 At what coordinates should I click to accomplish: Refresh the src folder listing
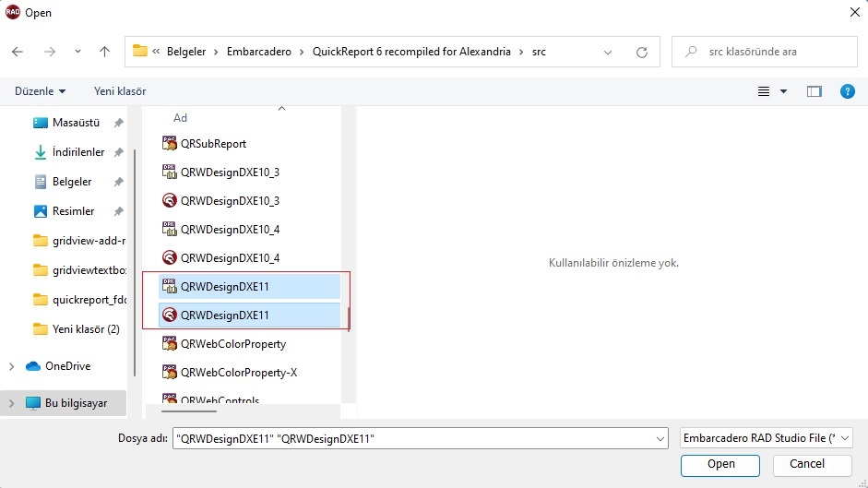coord(642,52)
